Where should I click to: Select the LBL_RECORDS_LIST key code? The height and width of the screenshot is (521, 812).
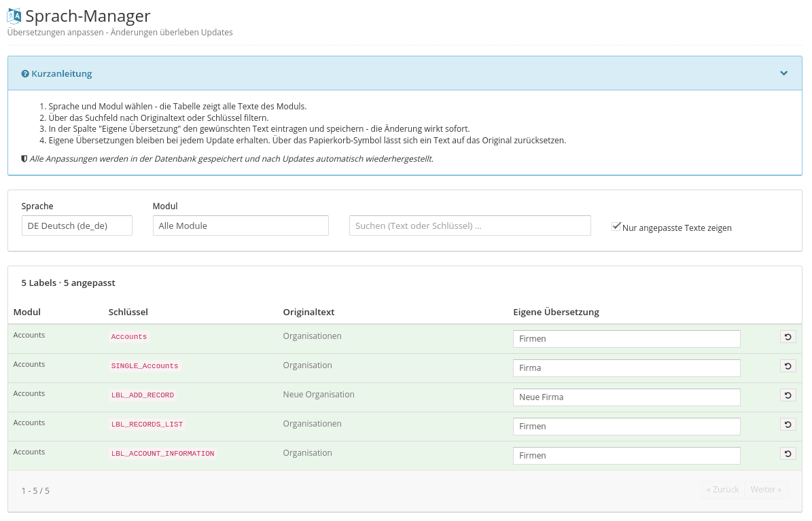click(x=147, y=424)
